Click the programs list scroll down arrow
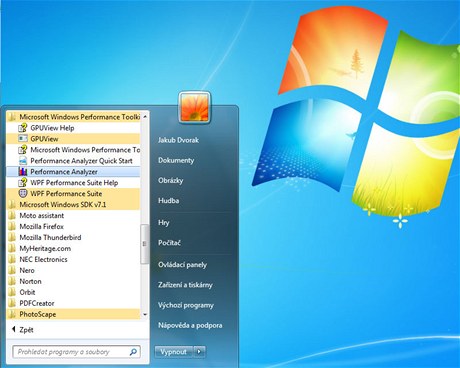 click(x=145, y=314)
